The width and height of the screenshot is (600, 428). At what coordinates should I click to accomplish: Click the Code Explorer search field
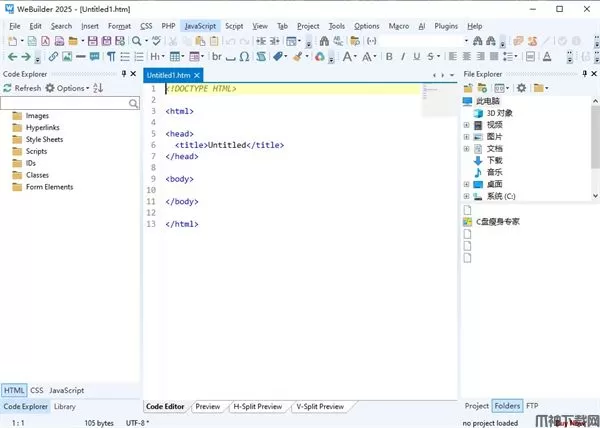(x=68, y=103)
